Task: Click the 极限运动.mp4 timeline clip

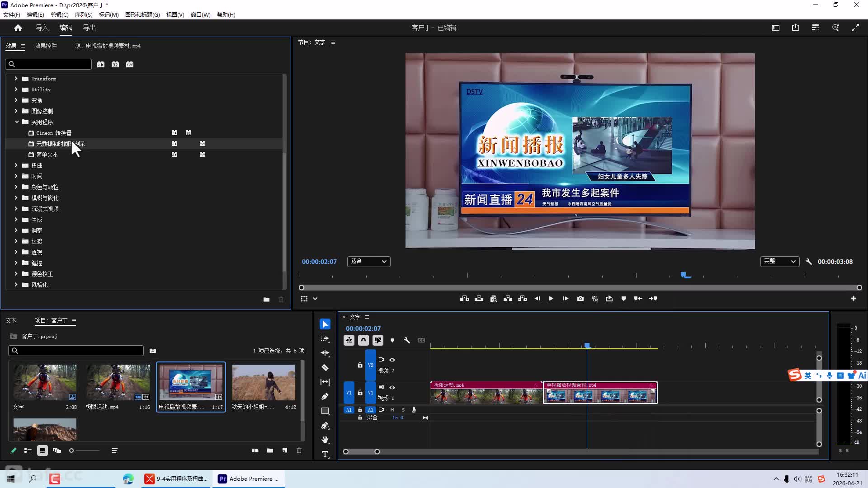Action: (486, 393)
